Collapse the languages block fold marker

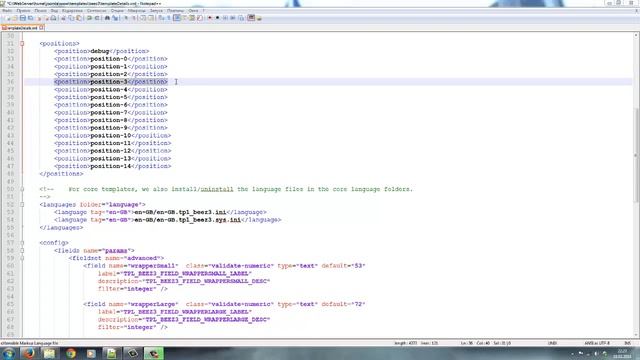pos(22,204)
